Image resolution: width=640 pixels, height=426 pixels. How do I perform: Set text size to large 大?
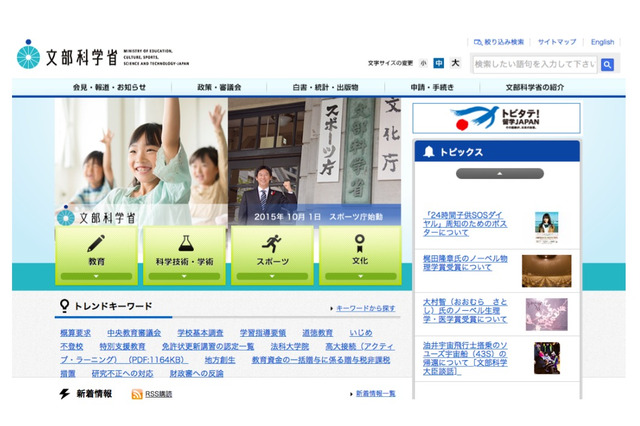click(x=455, y=63)
